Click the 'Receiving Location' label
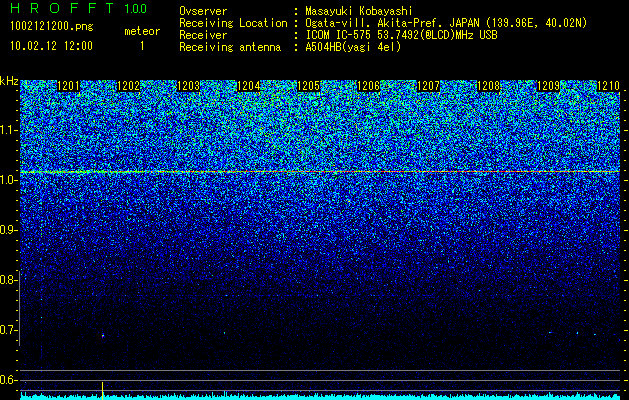Viewport: 629px width, 400px height. 233,23
